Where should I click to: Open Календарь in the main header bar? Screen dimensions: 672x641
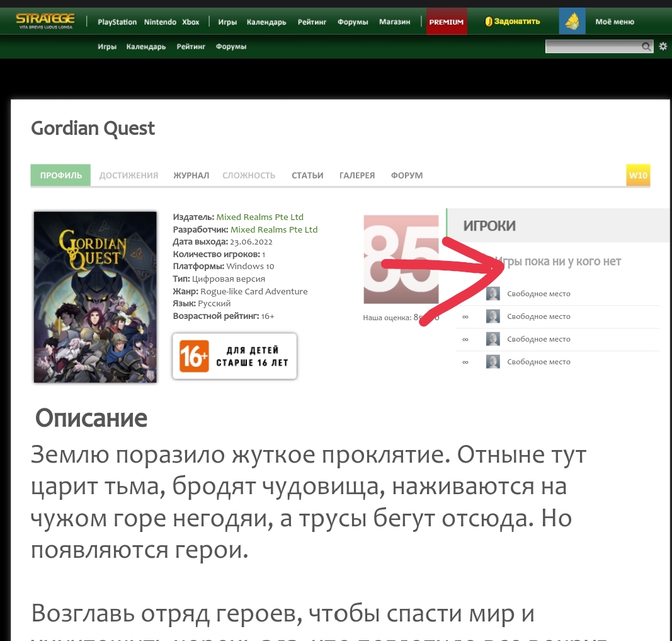pyautogui.click(x=266, y=22)
